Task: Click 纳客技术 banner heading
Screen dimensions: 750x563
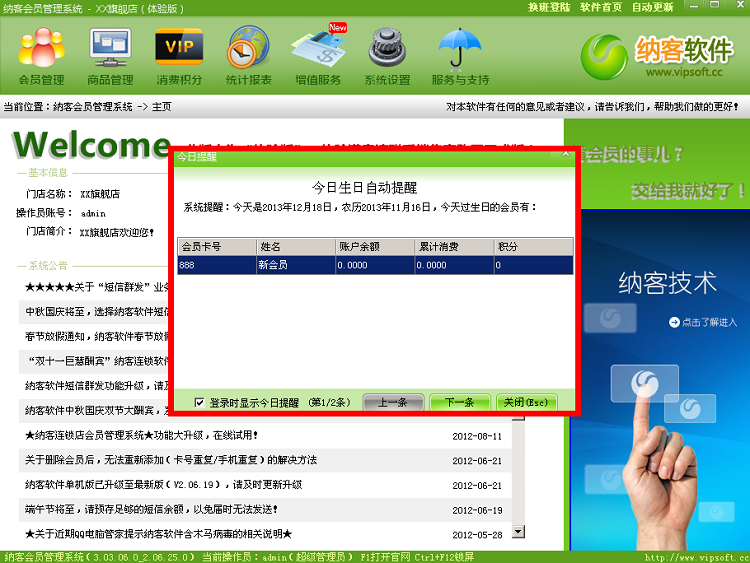Action: click(667, 282)
